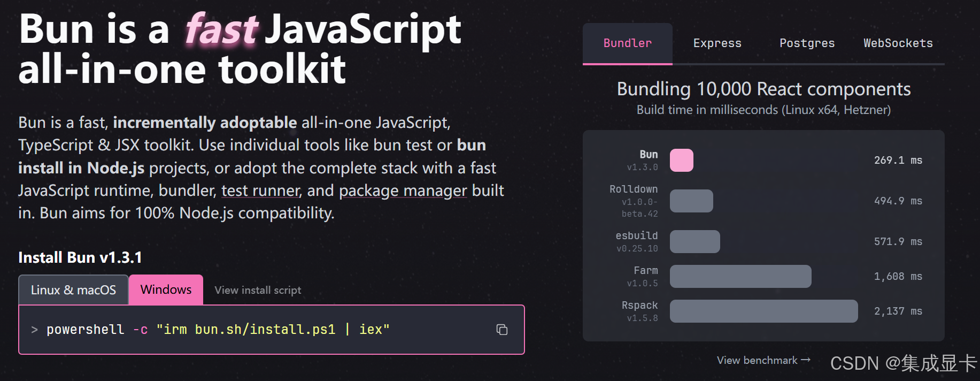Image resolution: width=980 pixels, height=381 pixels.
Task: Click the powershell install command text
Action: point(218,330)
